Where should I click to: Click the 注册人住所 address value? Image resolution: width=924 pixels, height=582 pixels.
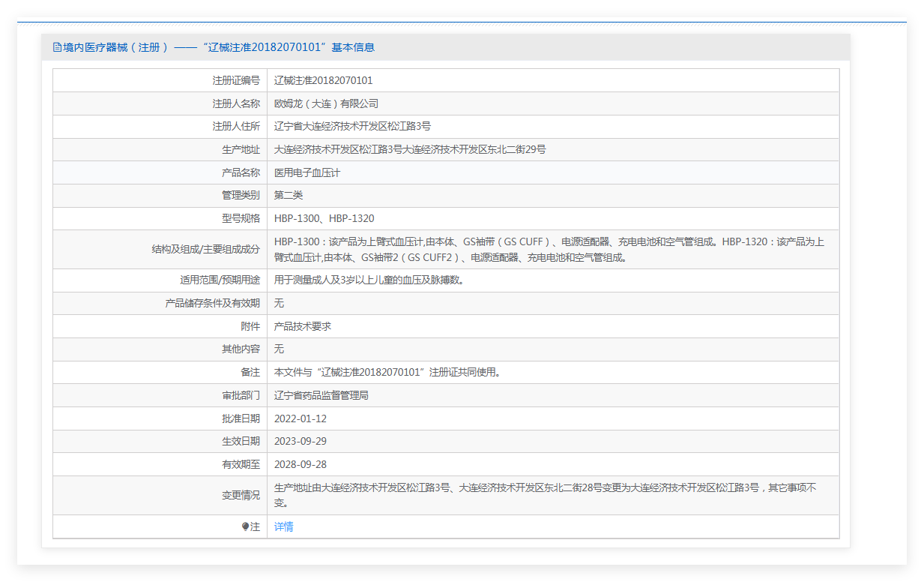click(352, 126)
